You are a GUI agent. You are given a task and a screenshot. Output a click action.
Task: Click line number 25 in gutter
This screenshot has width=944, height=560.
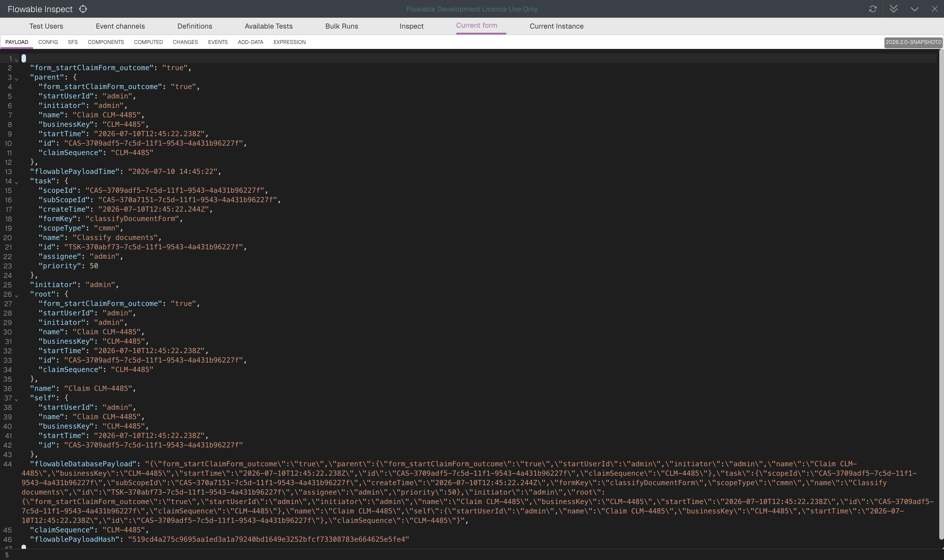[8, 285]
